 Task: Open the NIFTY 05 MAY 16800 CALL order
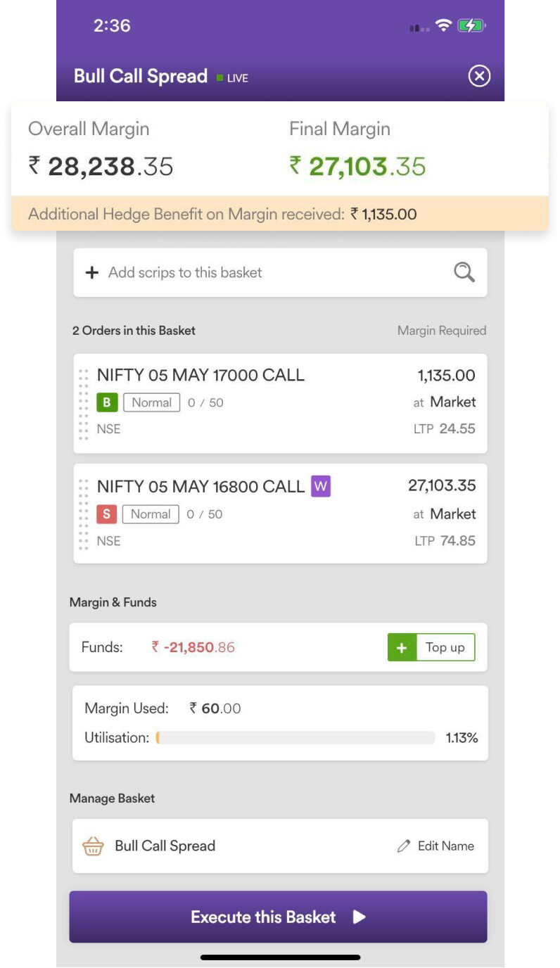(x=280, y=514)
